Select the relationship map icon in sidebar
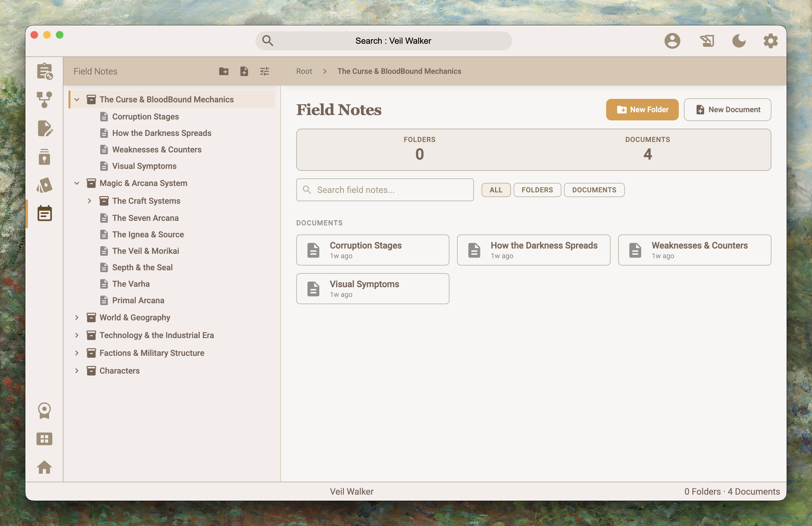The width and height of the screenshot is (812, 526). [45, 99]
